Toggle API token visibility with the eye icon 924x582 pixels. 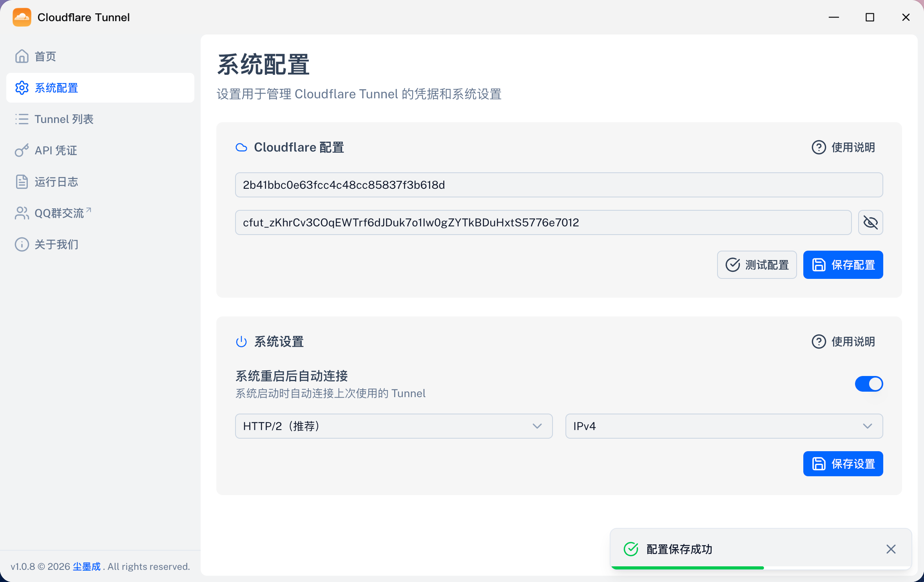870,222
